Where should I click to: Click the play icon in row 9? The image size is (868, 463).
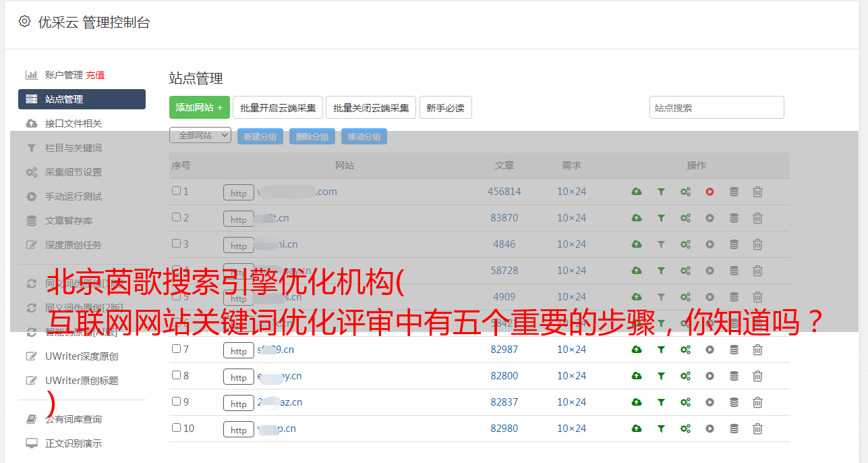pos(710,402)
